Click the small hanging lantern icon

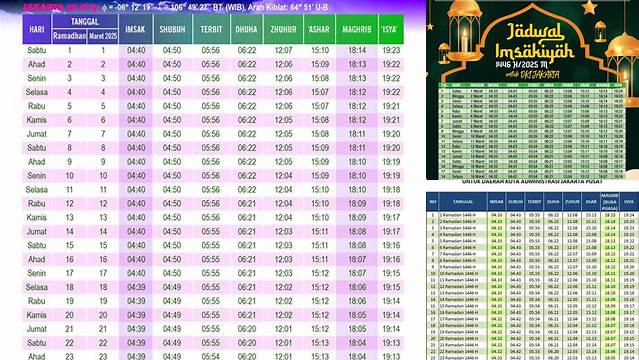point(600,31)
